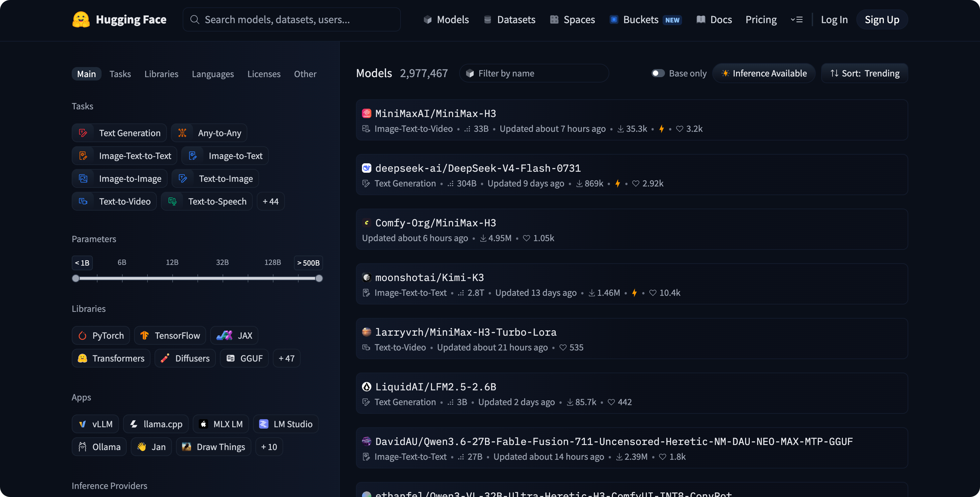Screen dimensions: 980x497
Task: Click the JAX logo icon
Action: click(225, 335)
